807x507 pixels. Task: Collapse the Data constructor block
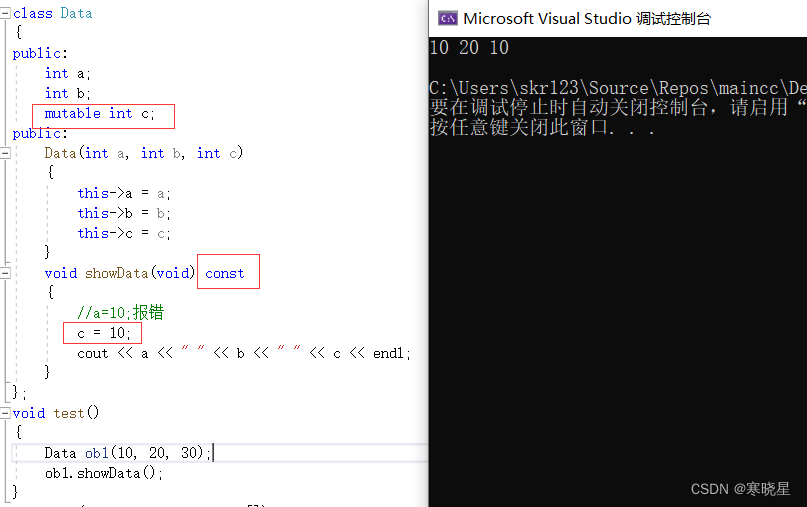coord(5,153)
